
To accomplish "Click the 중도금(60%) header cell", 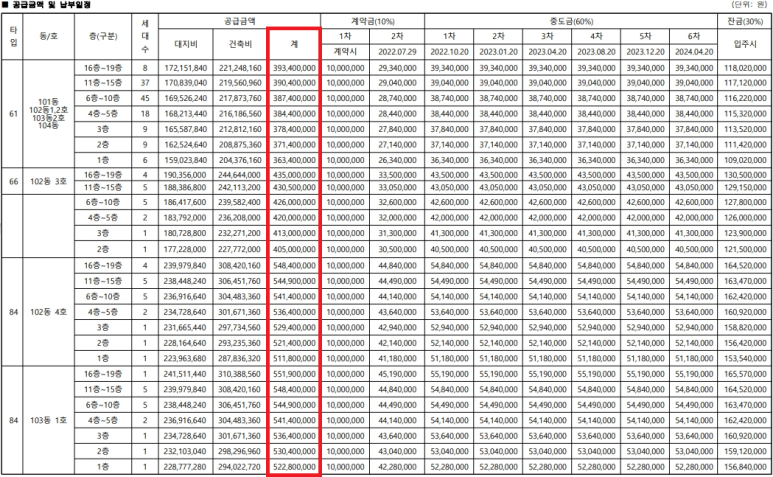I will tap(571, 21).
